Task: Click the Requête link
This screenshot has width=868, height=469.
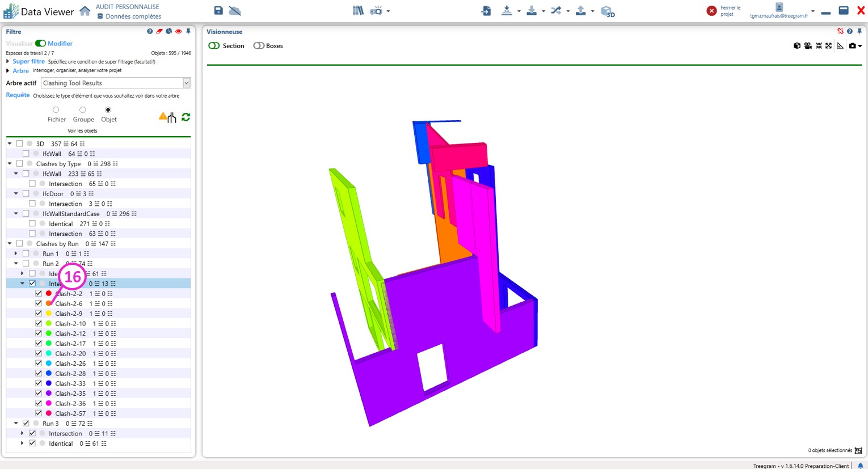Action: [x=18, y=95]
